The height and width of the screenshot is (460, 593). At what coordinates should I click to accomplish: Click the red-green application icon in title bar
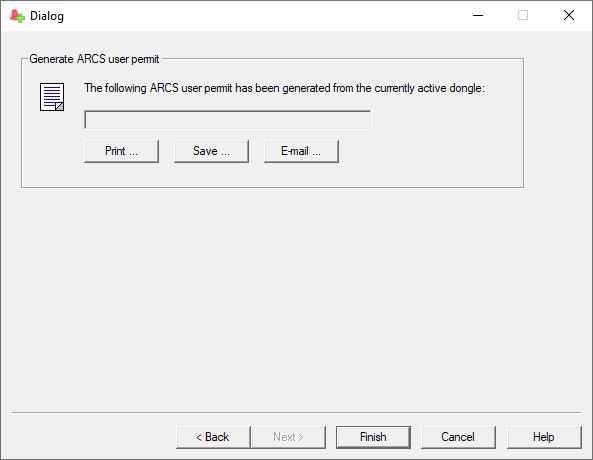pos(17,16)
